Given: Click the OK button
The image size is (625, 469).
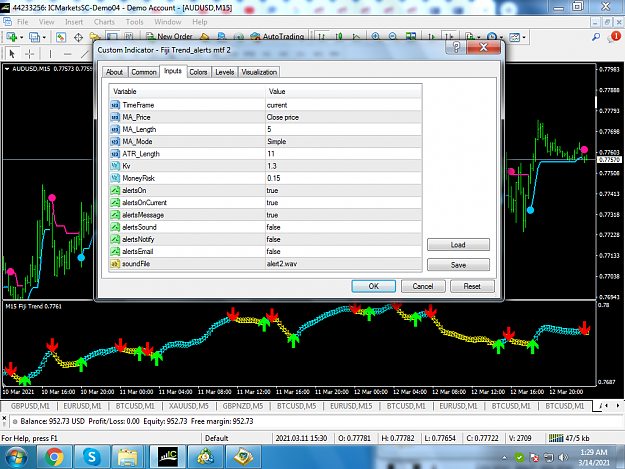Looking at the screenshot, I should click(x=373, y=286).
